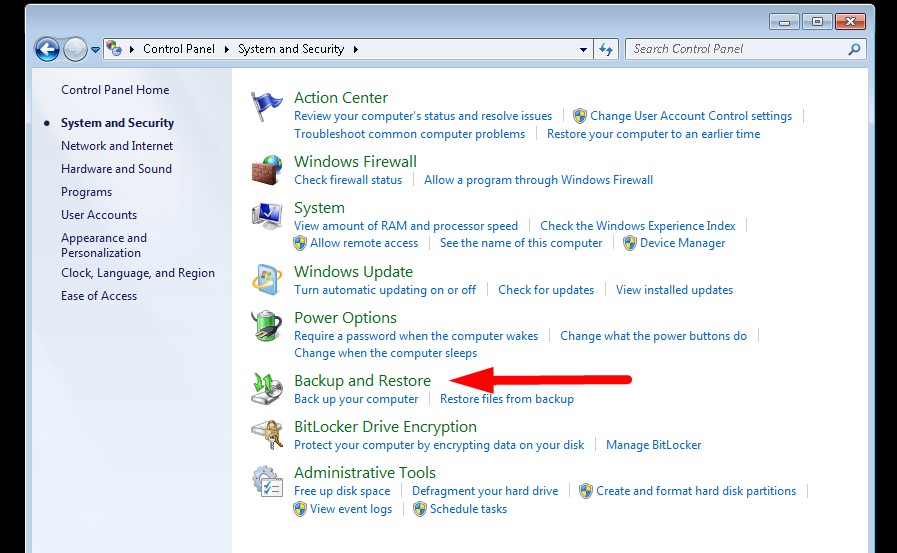Refresh the address bar location
The height and width of the screenshot is (553, 897).
pyautogui.click(x=606, y=49)
